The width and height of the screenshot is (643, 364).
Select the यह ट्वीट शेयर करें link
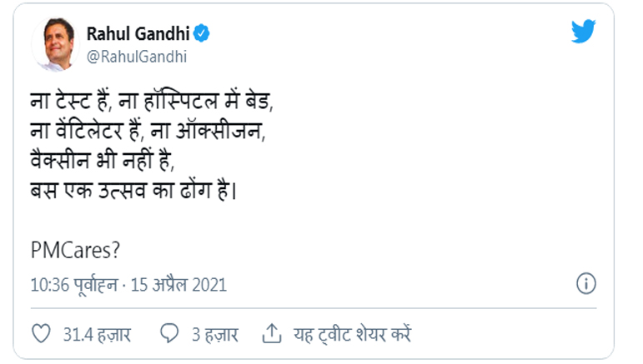(x=351, y=336)
